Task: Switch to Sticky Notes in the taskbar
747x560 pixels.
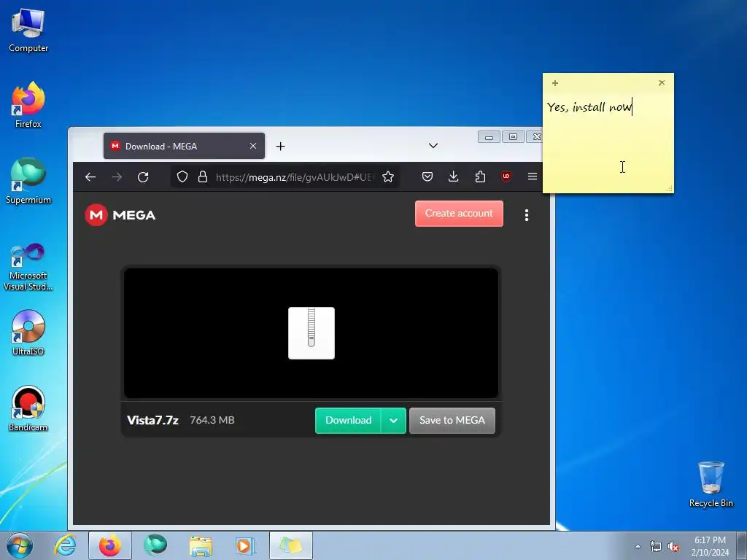Action: [291, 545]
